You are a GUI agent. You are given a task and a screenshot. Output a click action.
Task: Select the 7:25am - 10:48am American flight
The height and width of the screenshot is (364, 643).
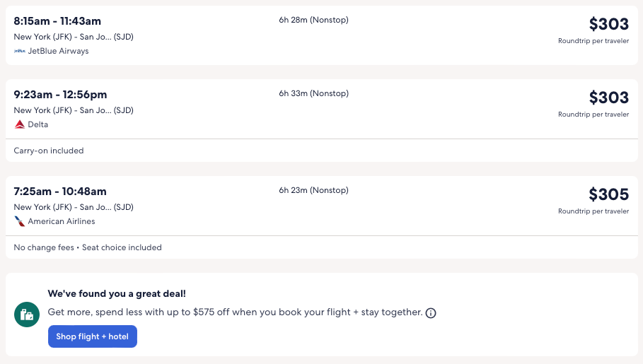(x=60, y=192)
